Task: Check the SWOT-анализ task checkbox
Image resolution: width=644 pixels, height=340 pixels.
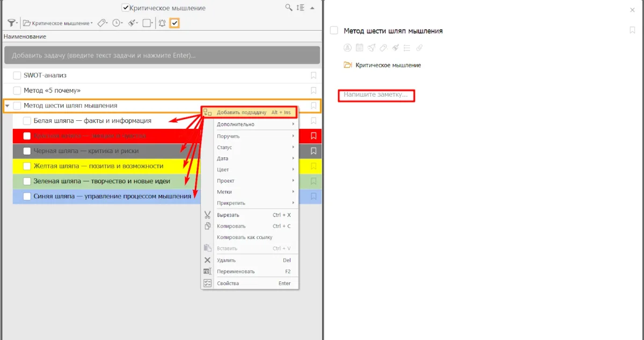Action: click(17, 76)
